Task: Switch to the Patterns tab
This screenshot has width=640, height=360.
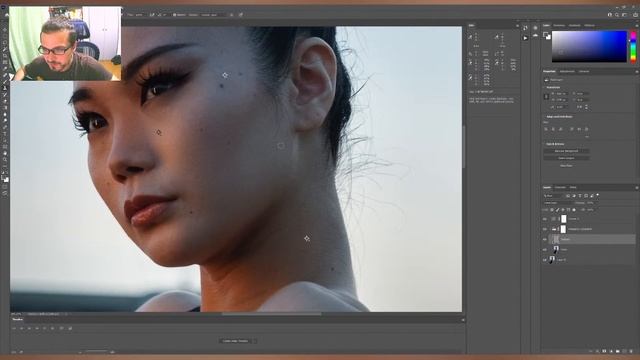Action: [x=589, y=25]
